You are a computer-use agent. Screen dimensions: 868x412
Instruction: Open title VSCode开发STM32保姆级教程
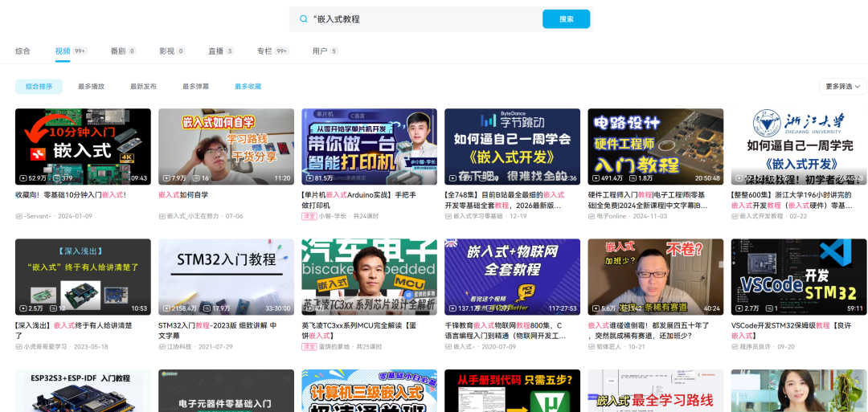(792, 330)
